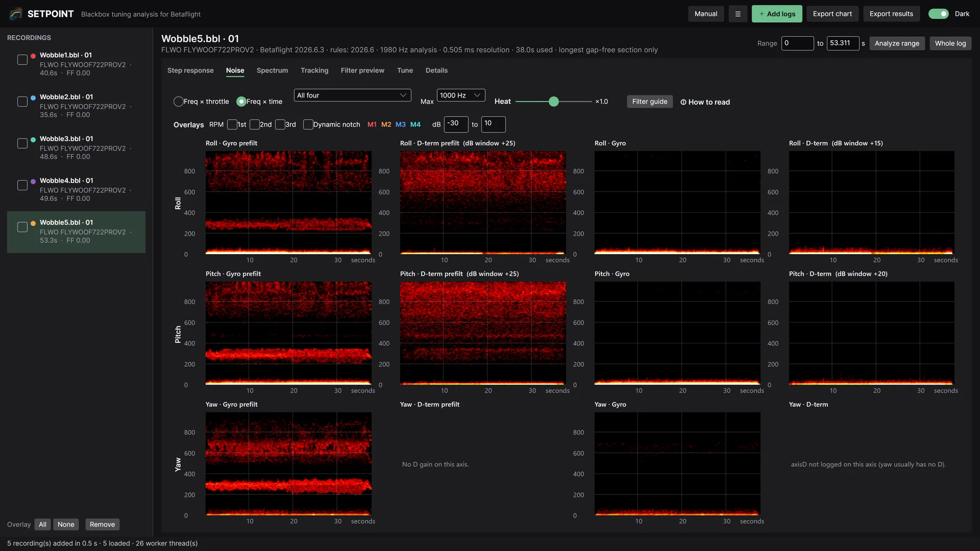
Task: Check the Wobble1.bbl recording checkbox
Action: (22, 60)
